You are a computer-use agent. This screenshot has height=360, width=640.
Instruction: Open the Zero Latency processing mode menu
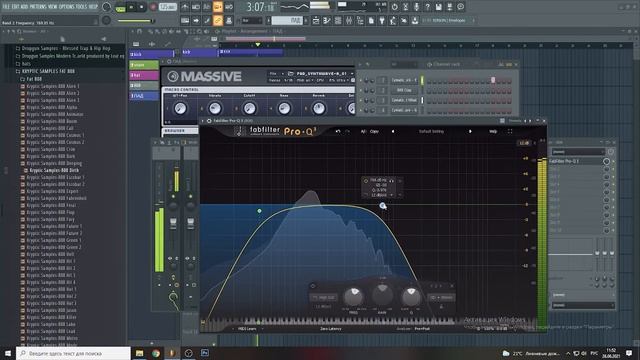331,329
